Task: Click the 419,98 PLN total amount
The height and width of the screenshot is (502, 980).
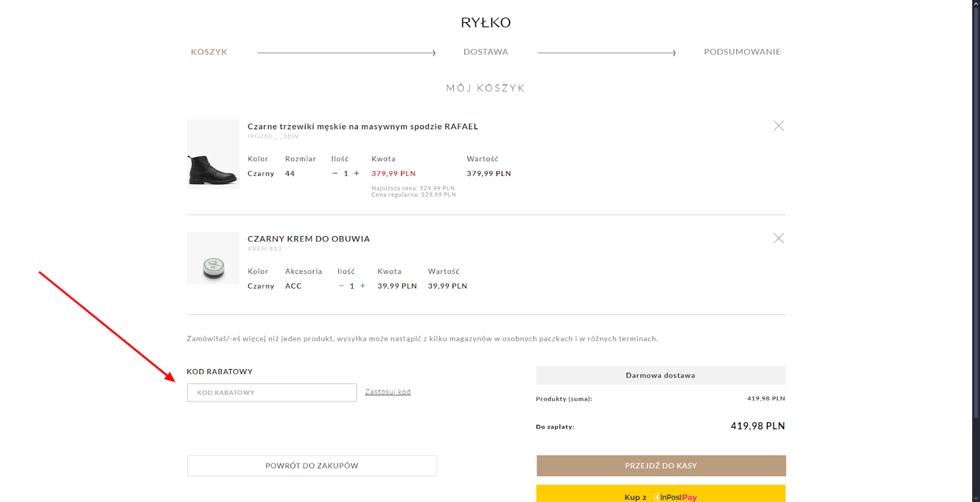Action: click(758, 426)
